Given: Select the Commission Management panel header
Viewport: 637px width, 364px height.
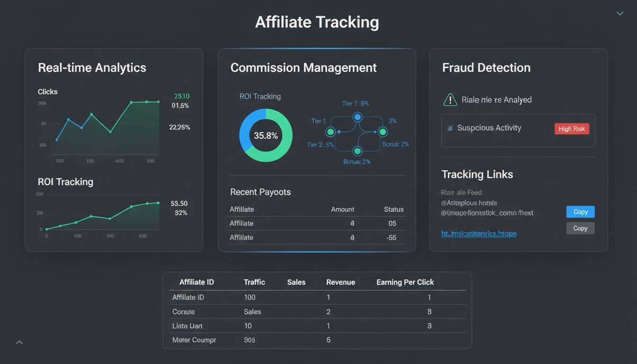Looking at the screenshot, I should pos(303,68).
